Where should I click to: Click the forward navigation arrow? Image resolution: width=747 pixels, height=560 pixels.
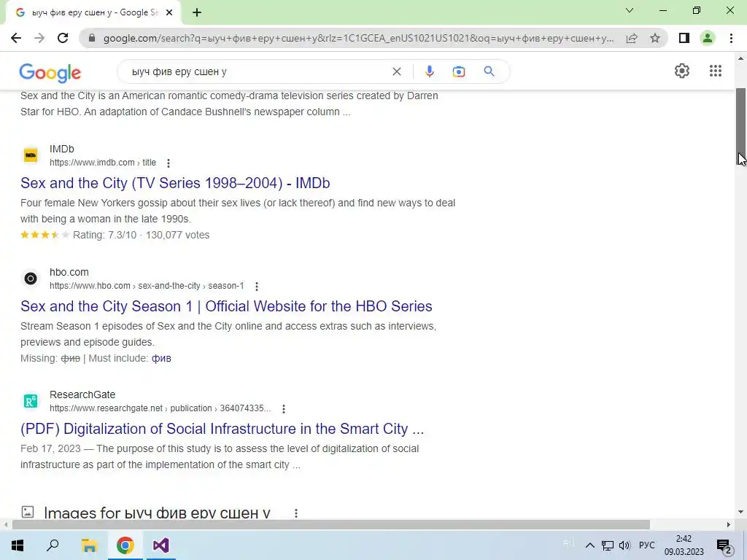(39, 38)
